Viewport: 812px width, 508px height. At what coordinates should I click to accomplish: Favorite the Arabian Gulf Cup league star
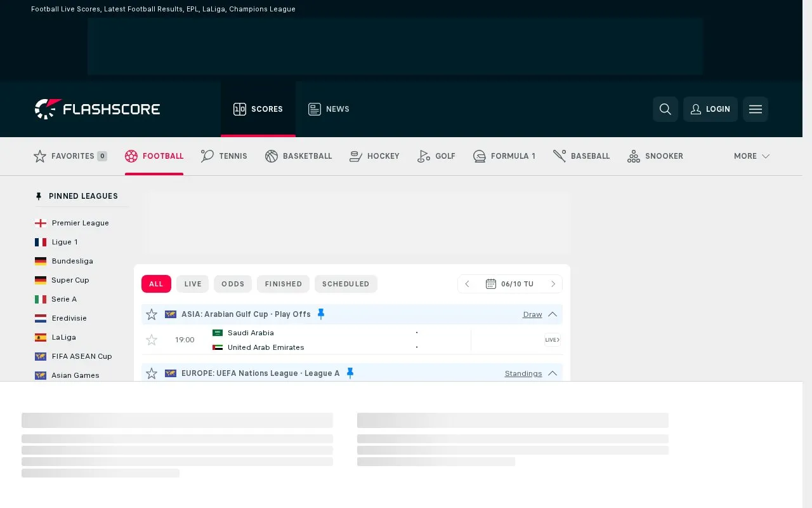152,314
